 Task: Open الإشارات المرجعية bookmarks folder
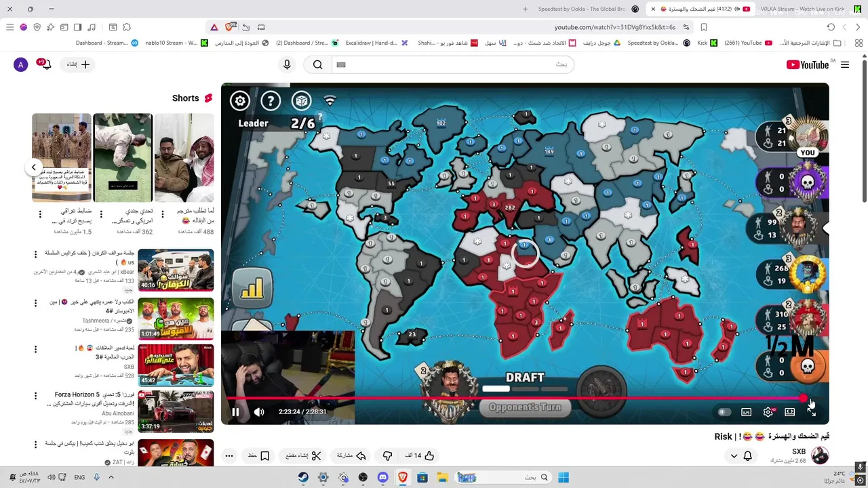tap(810, 43)
